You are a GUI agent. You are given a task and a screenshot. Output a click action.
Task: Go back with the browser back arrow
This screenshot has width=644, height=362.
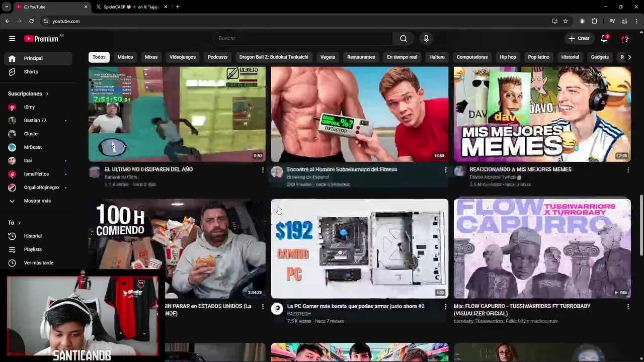pyautogui.click(x=7, y=21)
